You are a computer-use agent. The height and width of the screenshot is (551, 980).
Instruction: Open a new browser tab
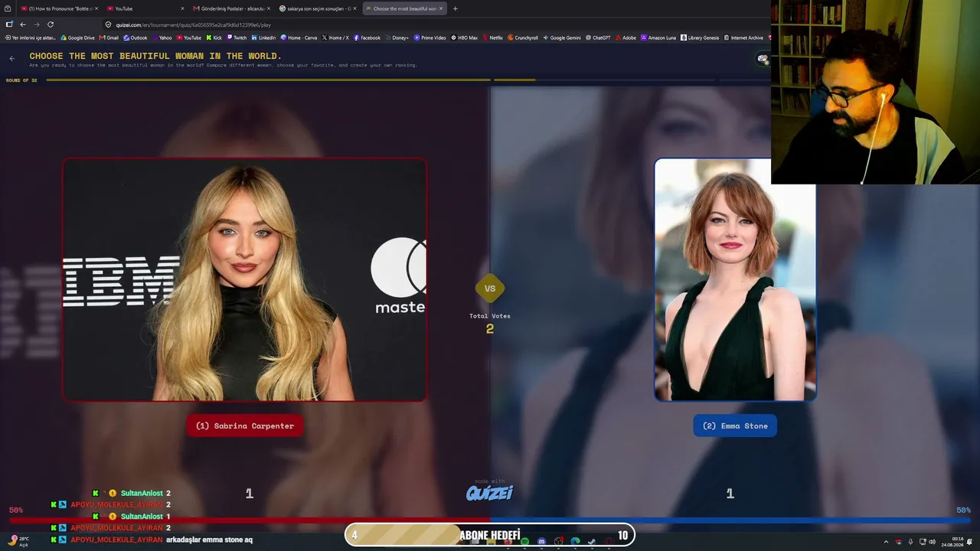click(x=456, y=8)
